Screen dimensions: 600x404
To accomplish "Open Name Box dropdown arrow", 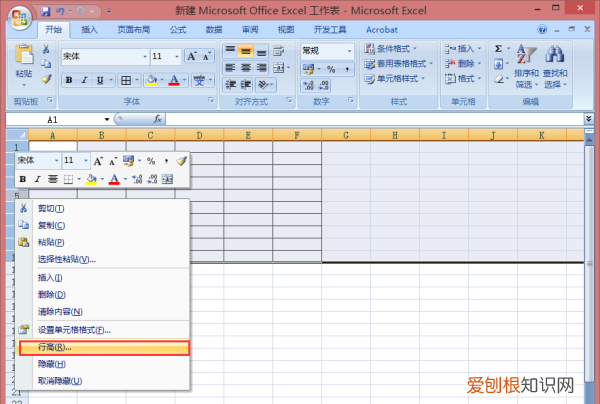I will (x=107, y=120).
